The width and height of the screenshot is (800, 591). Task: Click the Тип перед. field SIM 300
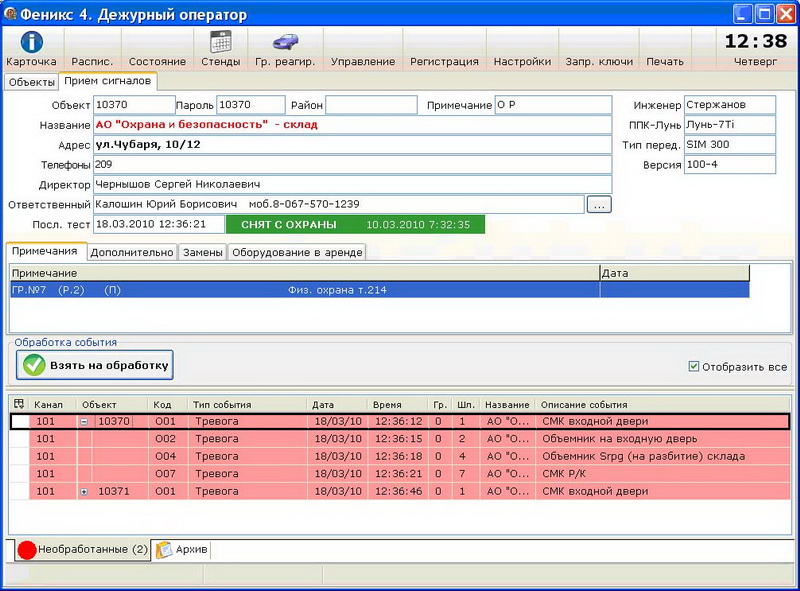point(730,144)
